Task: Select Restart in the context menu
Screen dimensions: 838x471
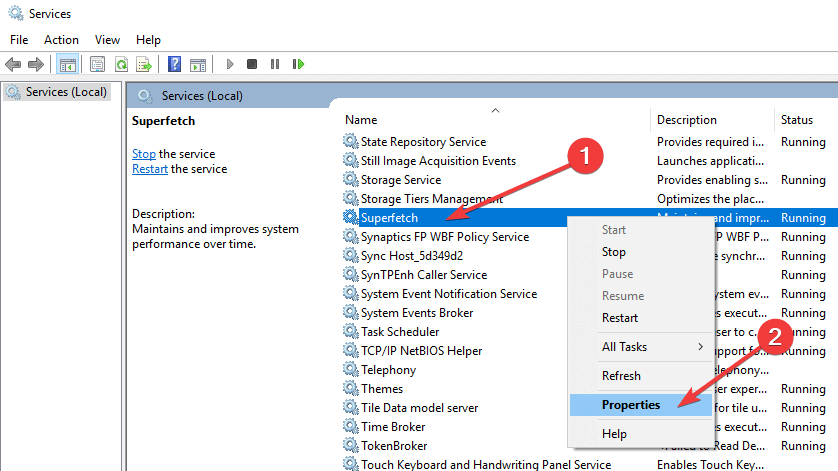Action: tap(620, 318)
